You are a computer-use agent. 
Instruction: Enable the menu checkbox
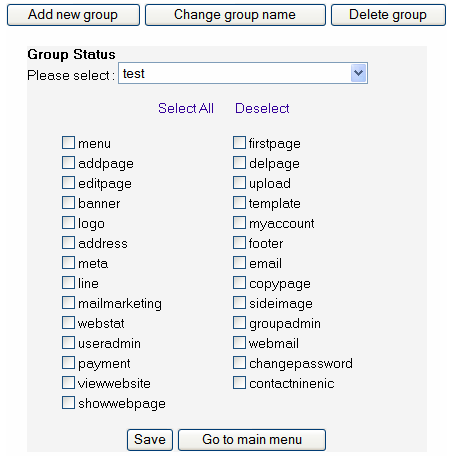tap(68, 143)
